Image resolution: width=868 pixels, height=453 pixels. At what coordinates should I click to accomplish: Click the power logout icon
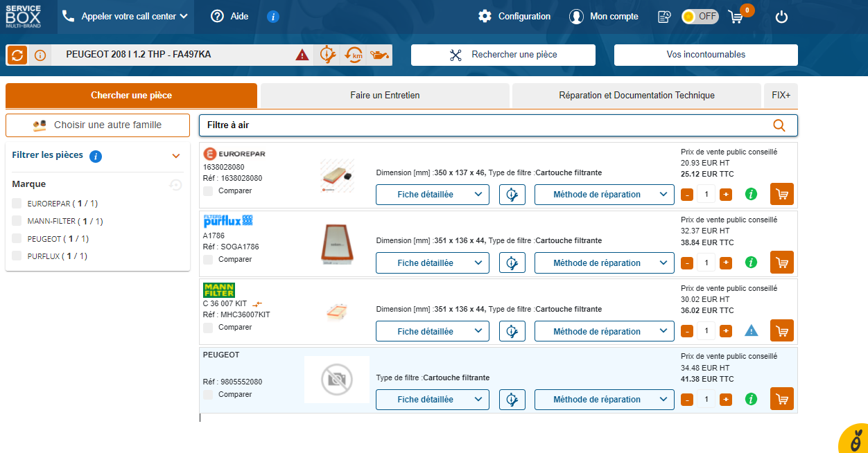(x=781, y=17)
